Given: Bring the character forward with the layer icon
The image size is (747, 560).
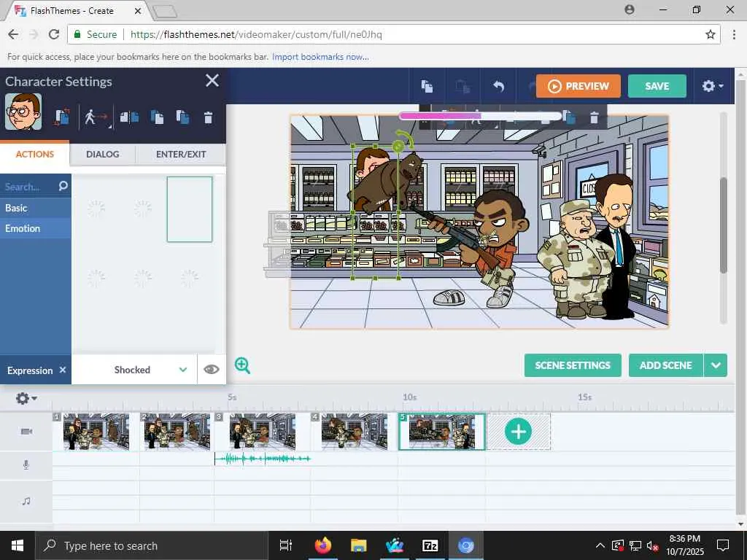Looking at the screenshot, I should pos(157,117).
